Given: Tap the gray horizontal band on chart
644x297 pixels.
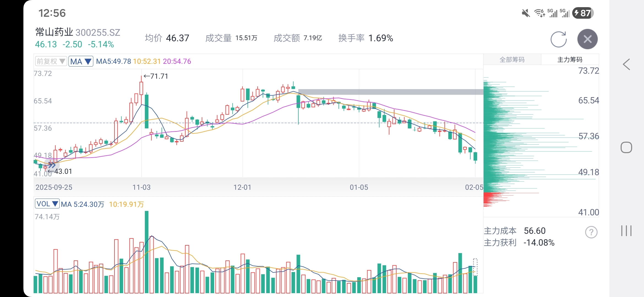Looking at the screenshot, I should pos(390,92).
